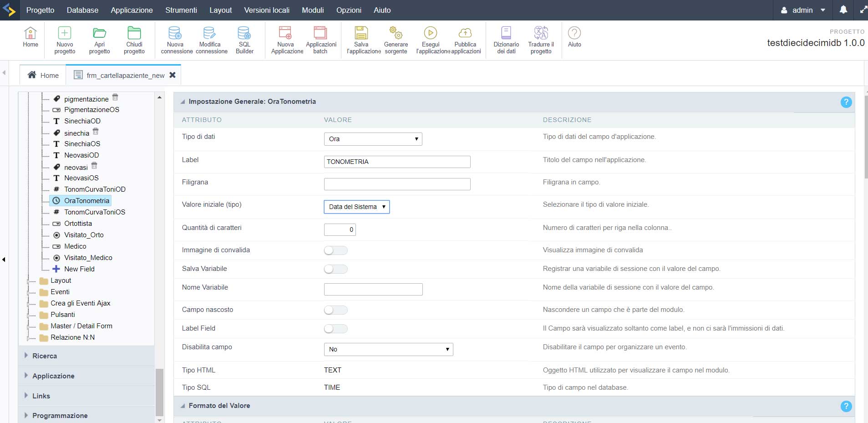Click the Quantità di caratteri input

(340, 229)
